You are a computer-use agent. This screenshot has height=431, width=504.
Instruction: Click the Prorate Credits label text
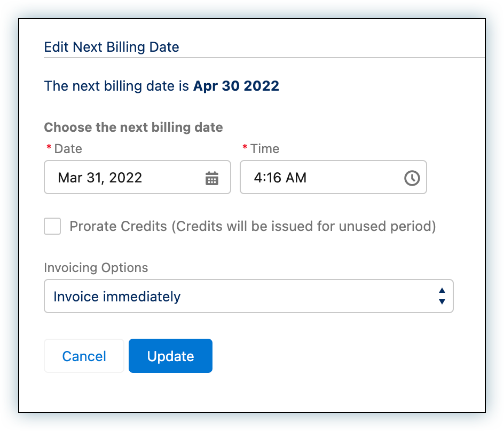tap(119, 226)
